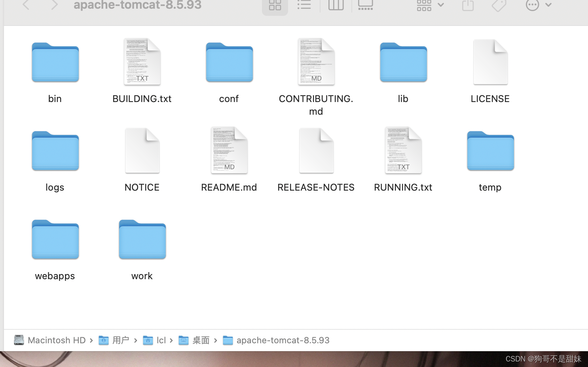This screenshot has width=588, height=367.
Task: Click the CONTRIBUTING.md name label
Action: 316,105
